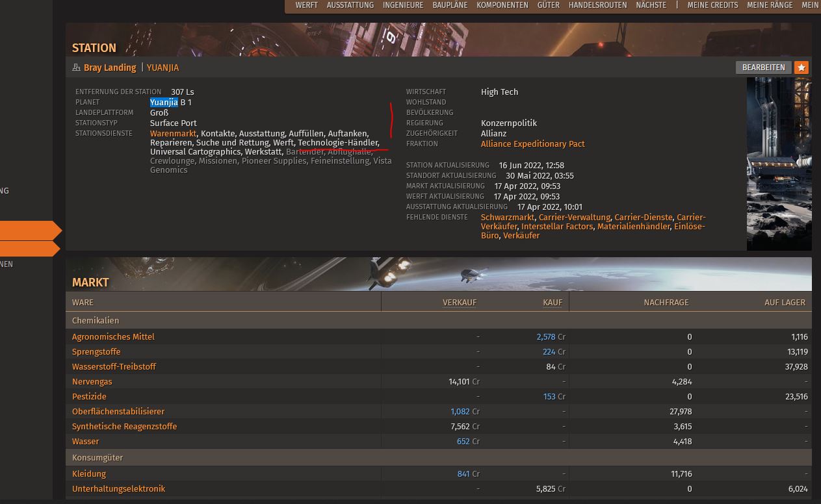Viewport: 821px width, 504px height.
Task: Click the Schwarzmarkt missing service link
Action: coord(508,218)
